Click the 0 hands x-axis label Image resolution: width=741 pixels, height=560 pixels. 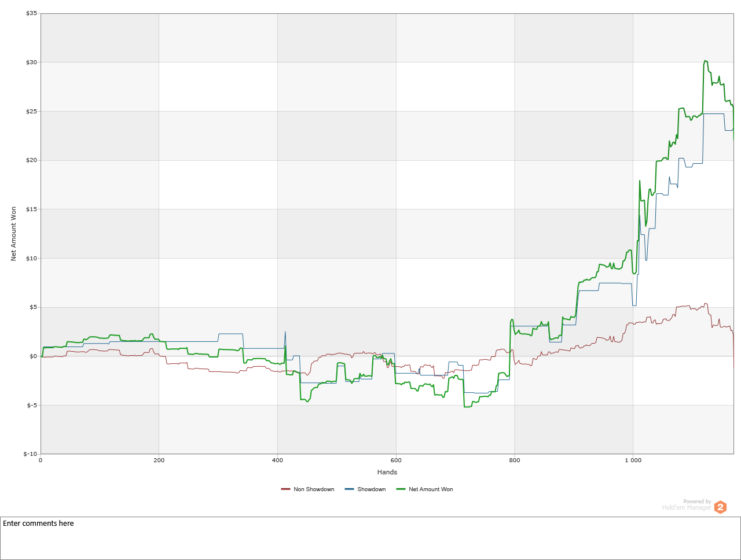[x=41, y=460]
